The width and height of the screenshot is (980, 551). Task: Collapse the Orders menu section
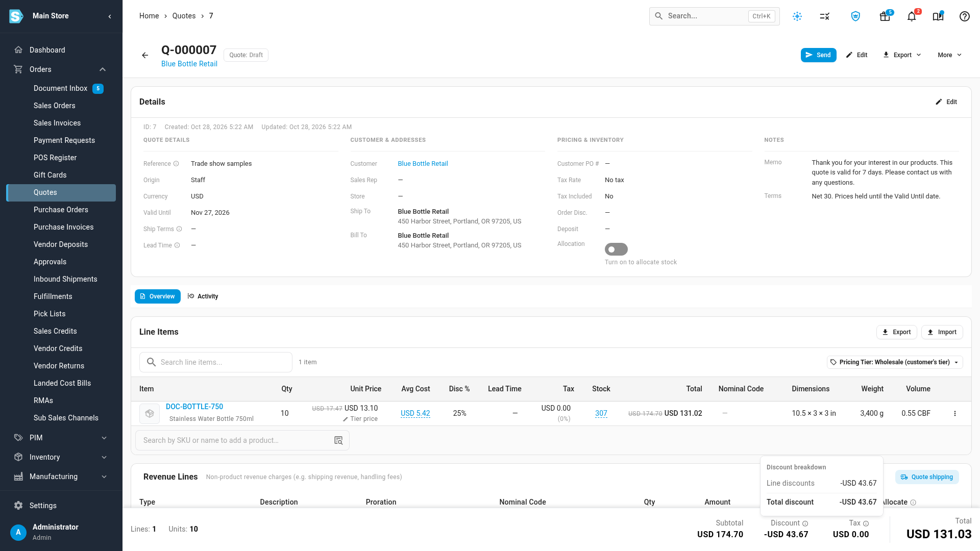pos(103,69)
